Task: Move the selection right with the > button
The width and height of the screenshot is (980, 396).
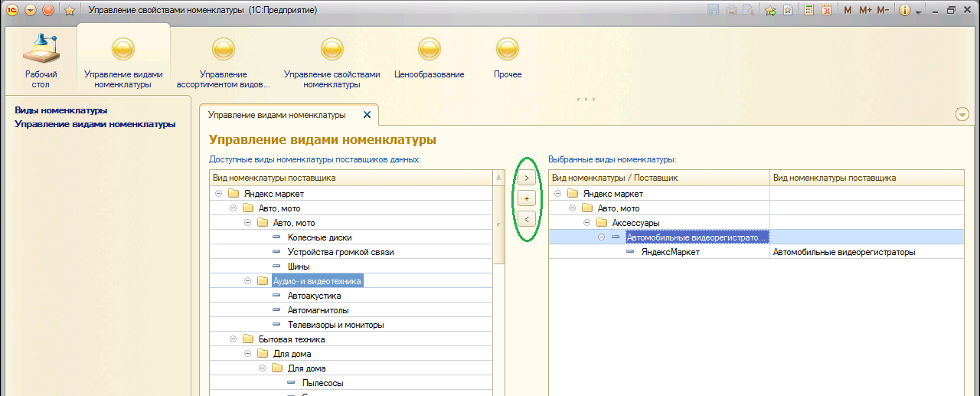Action: pyautogui.click(x=527, y=178)
